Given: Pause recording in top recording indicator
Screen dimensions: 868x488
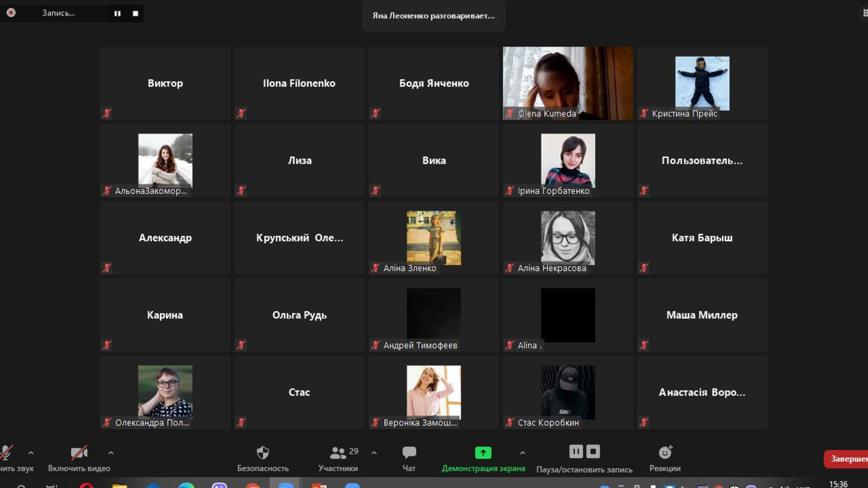Looking at the screenshot, I should 117,13.
